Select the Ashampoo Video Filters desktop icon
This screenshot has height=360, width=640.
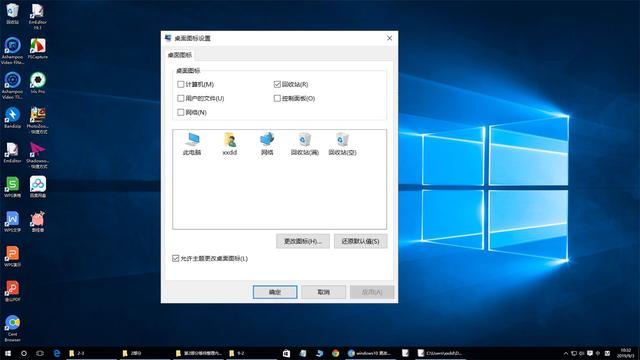(12, 51)
